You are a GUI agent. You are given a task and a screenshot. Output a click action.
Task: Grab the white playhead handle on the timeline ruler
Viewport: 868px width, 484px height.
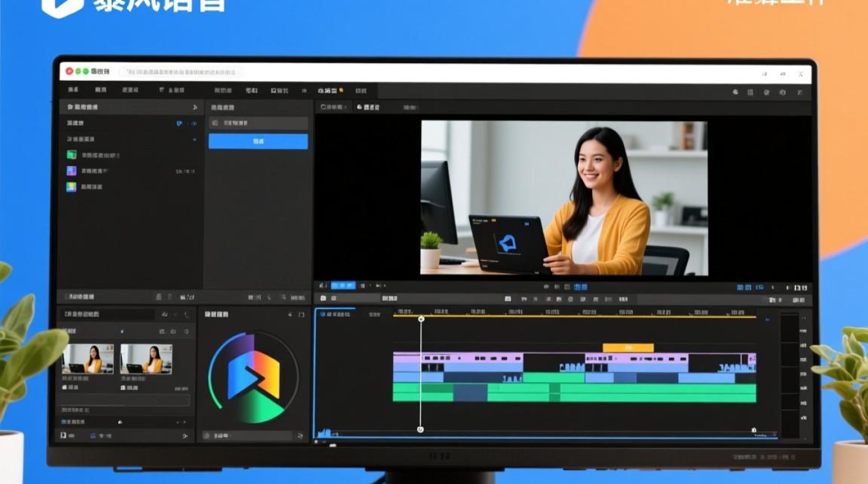(421, 319)
